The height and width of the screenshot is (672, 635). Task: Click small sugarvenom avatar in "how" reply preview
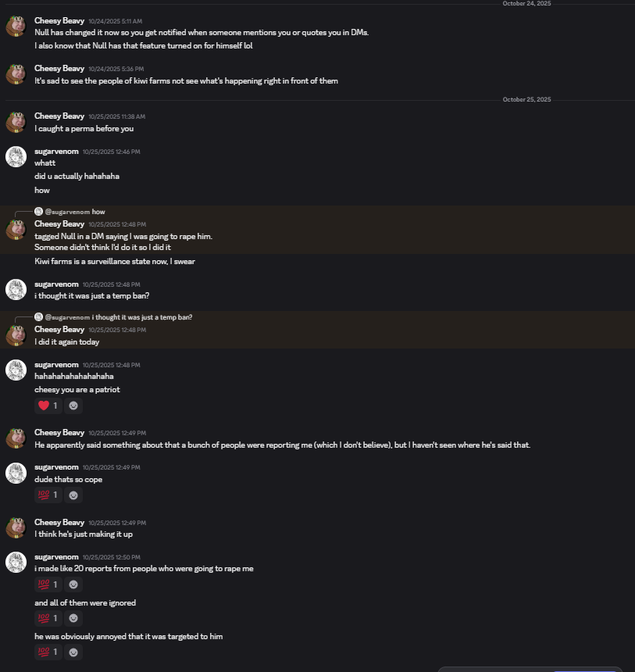click(38, 211)
